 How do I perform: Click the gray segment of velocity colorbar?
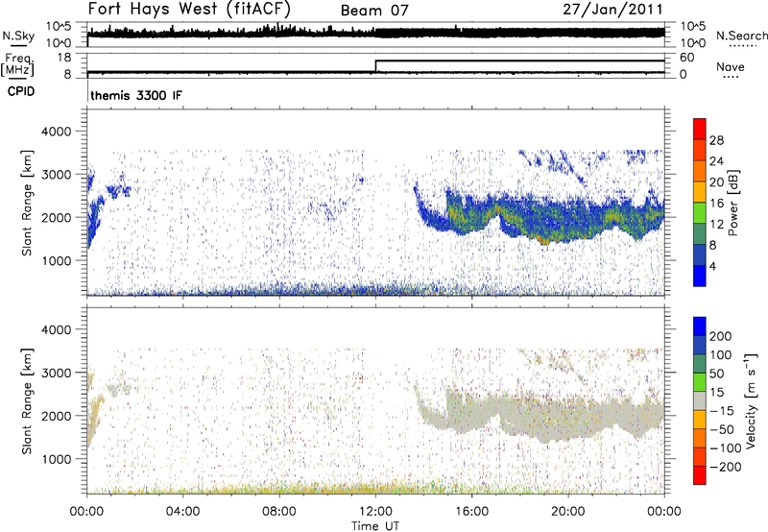(700, 400)
